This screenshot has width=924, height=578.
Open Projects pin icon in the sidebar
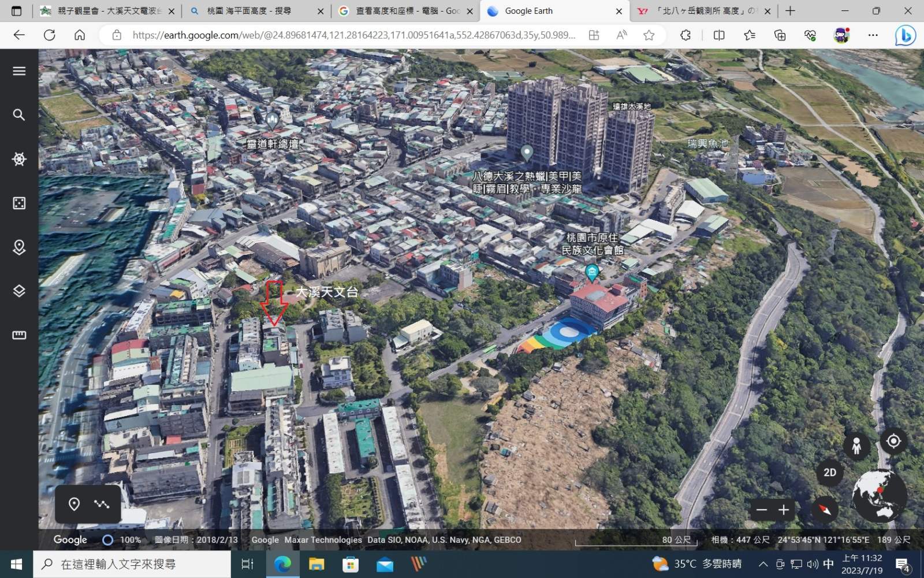pyautogui.click(x=19, y=247)
